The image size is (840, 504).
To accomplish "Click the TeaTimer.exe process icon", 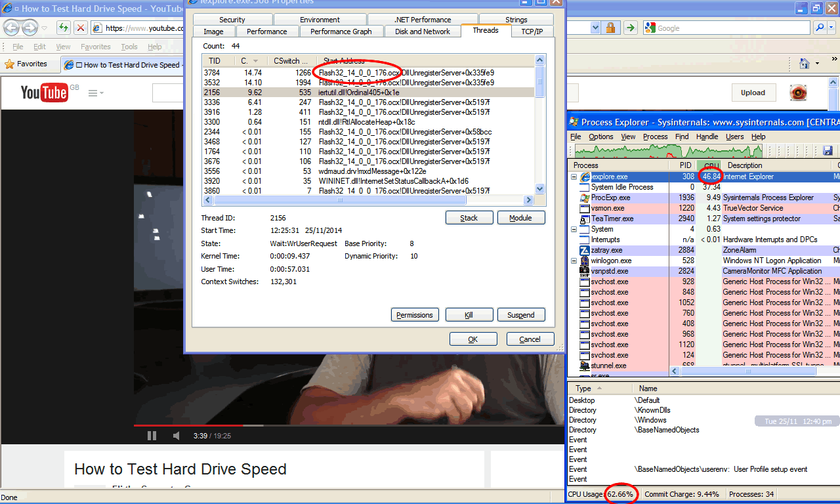I will point(585,219).
